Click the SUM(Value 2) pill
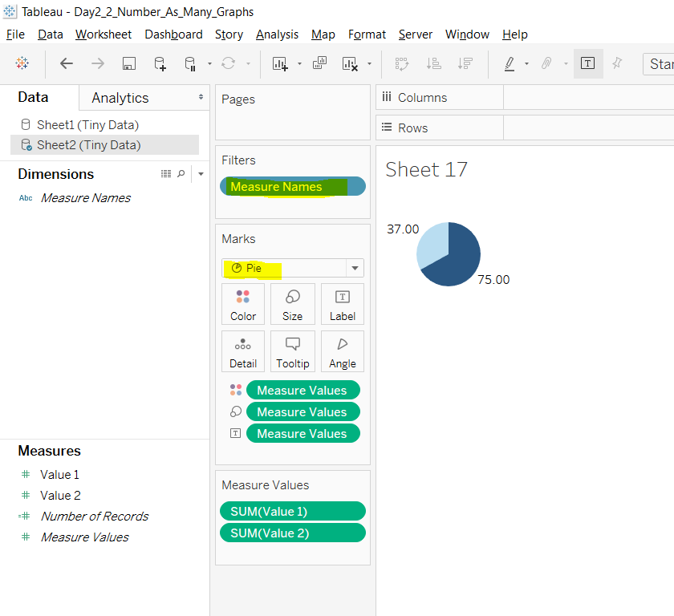Screen dimensions: 674x616 [x=292, y=533]
